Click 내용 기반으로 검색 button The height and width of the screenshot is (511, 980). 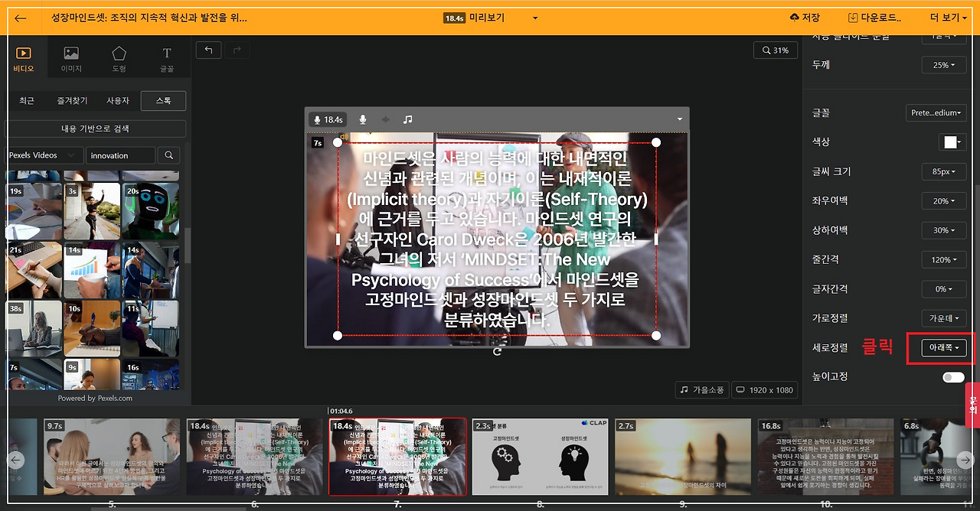coord(95,129)
